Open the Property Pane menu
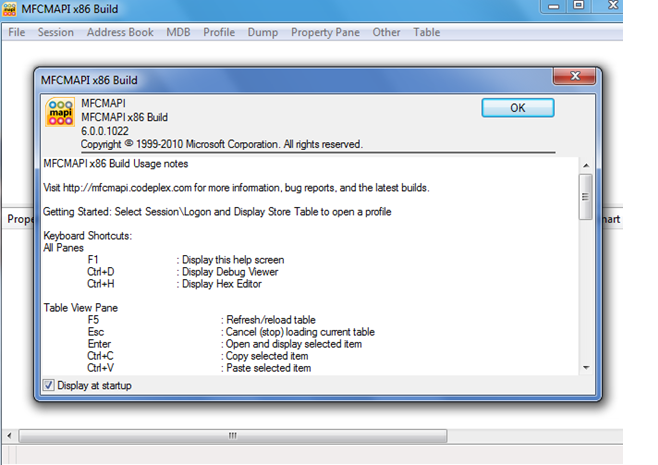Screen dimensions: 658x465 325,32
